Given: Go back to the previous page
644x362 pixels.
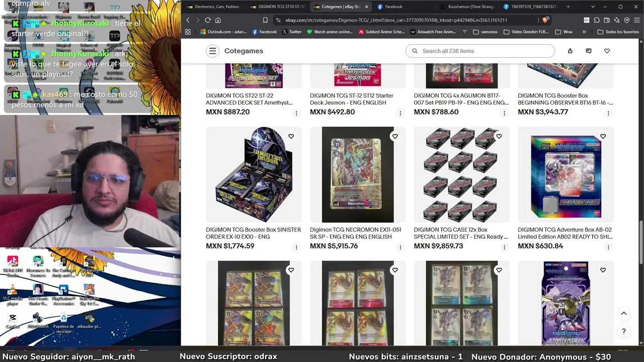Looking at the screenshot, I should pyautogui.click(x=188, y=20).
